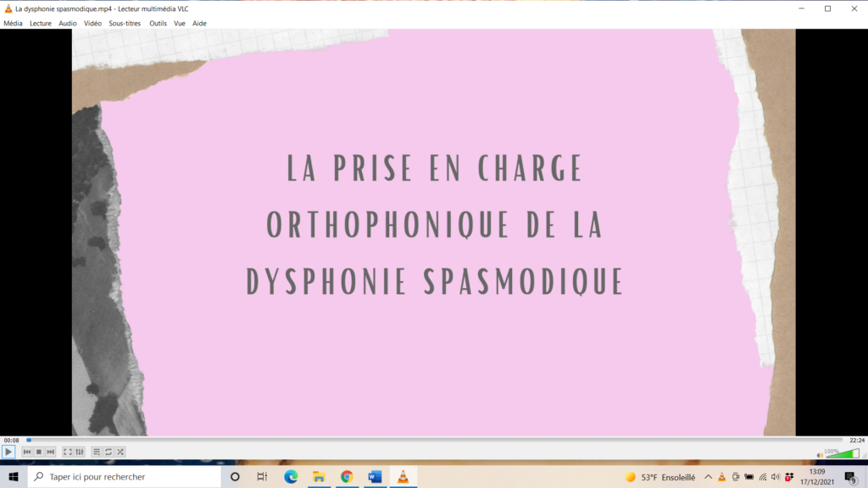Open the extended settings equalizer panel
Viewport: 868px width, 488px height.
coord(80,452)
